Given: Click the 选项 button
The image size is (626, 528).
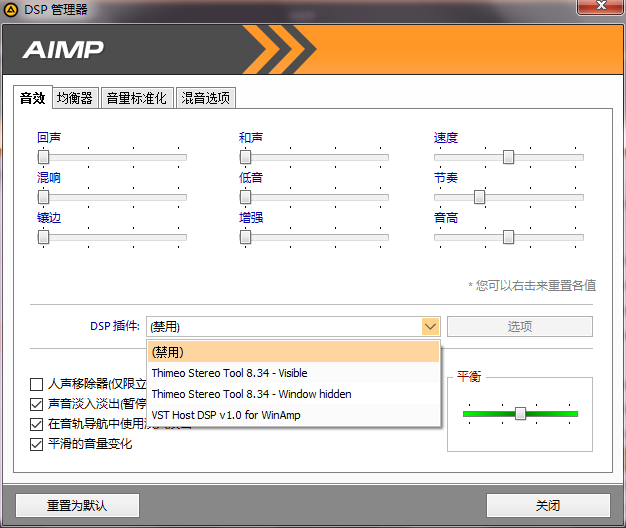Looking at the screenshot, I should tap(520, 326).
